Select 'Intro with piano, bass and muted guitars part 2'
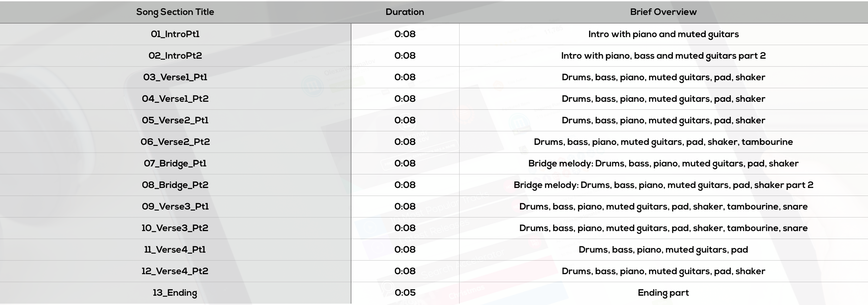This screenshot has width=868, height=305. tap(663, 56)
